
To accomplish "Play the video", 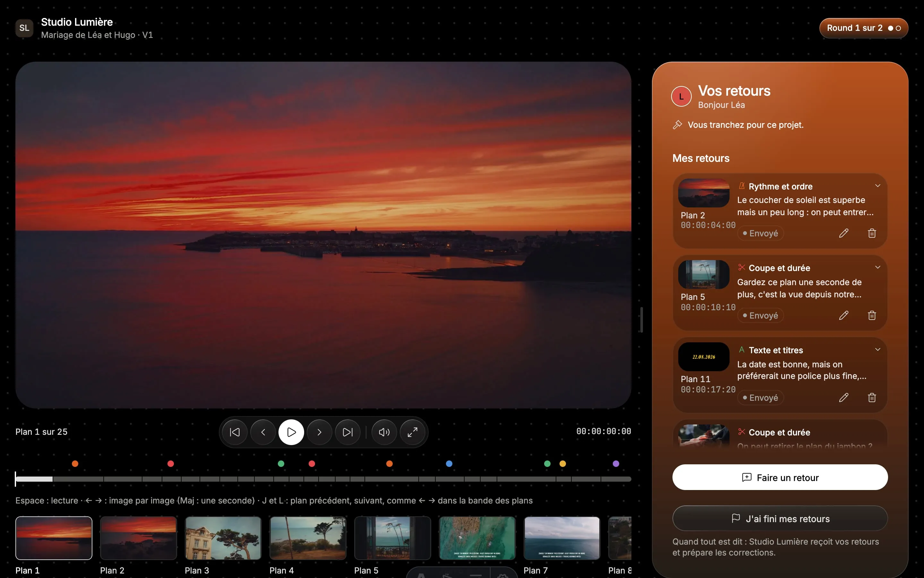I will [291, 432].
